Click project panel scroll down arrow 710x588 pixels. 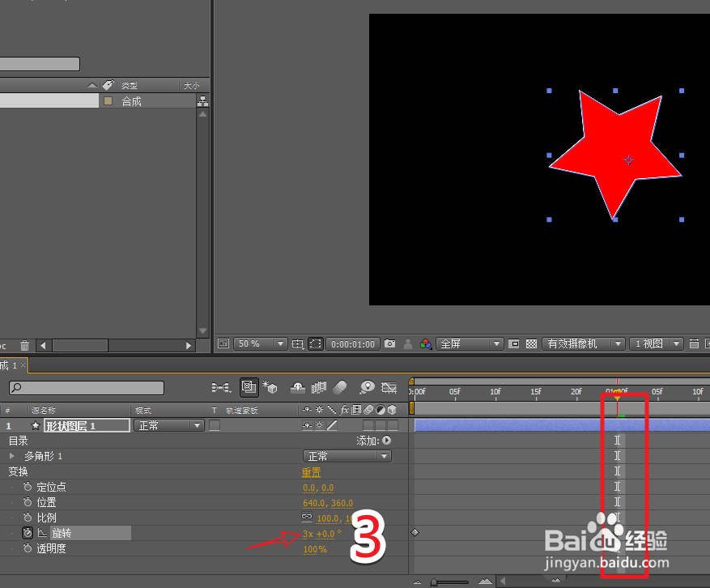[203, 331]
